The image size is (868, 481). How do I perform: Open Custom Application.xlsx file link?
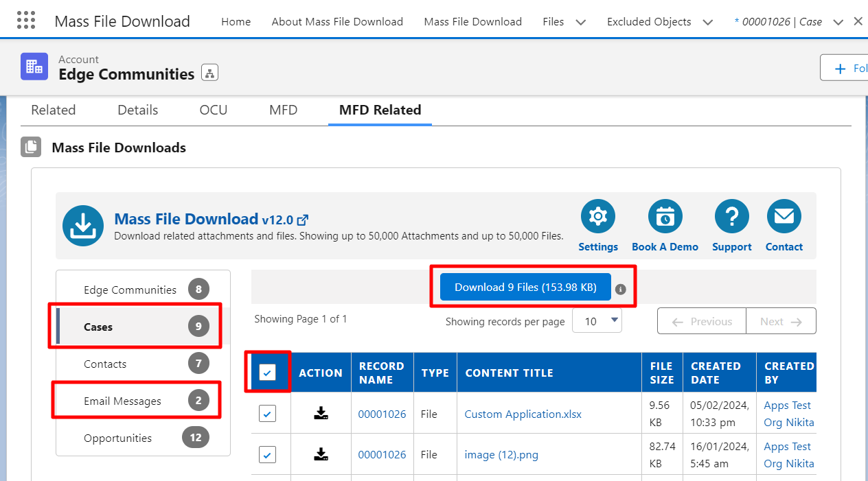[x=523, y=414]
